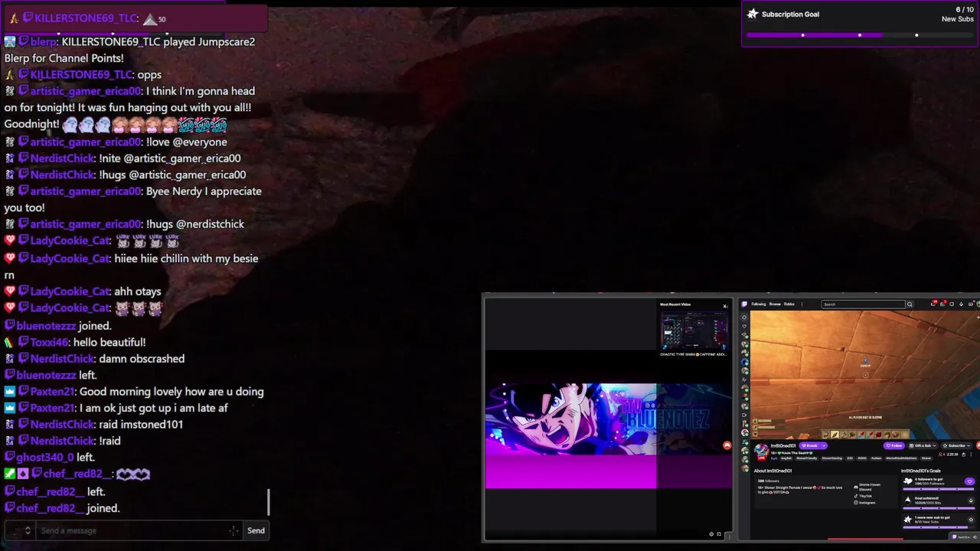Image resolution: width=980 pixels, height=551 pixels.
Task: Click bits goal progress bar
Action: [938, 508]
